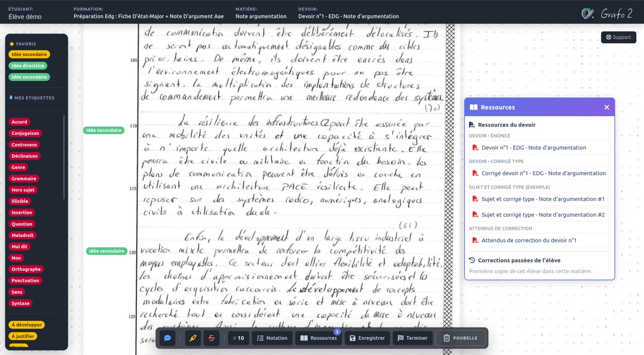Open Devoir n°1 énoncé PDF
The width and height of the screenshot is (644, 355).
tap(539, 148)
